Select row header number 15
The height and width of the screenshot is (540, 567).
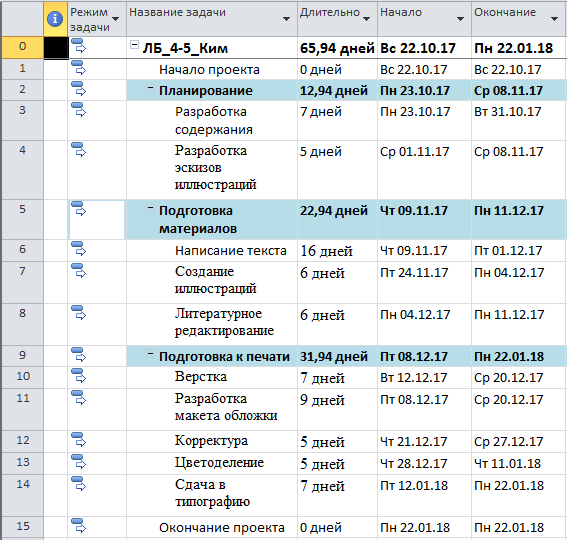(x=22, y=527)
